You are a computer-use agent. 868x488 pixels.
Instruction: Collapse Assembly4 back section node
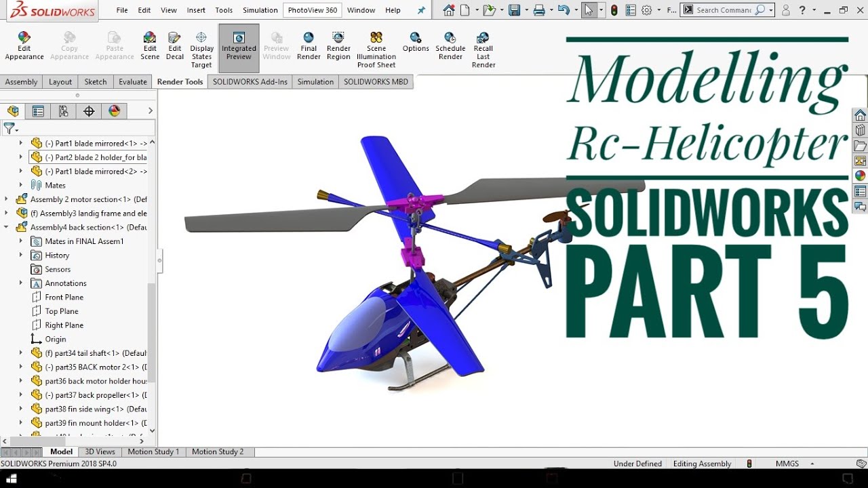click(x=6, y=227)
